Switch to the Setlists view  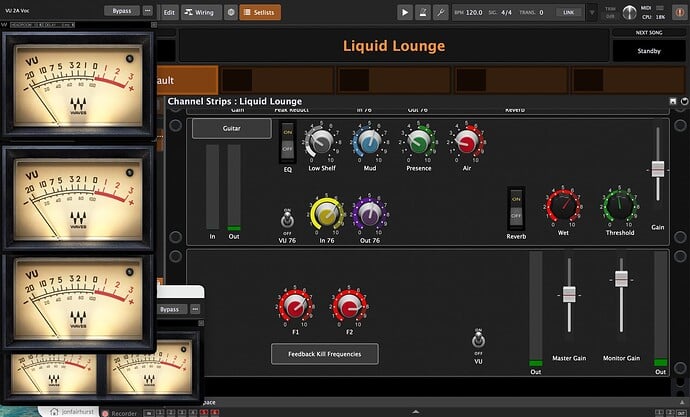pos(260,13)
